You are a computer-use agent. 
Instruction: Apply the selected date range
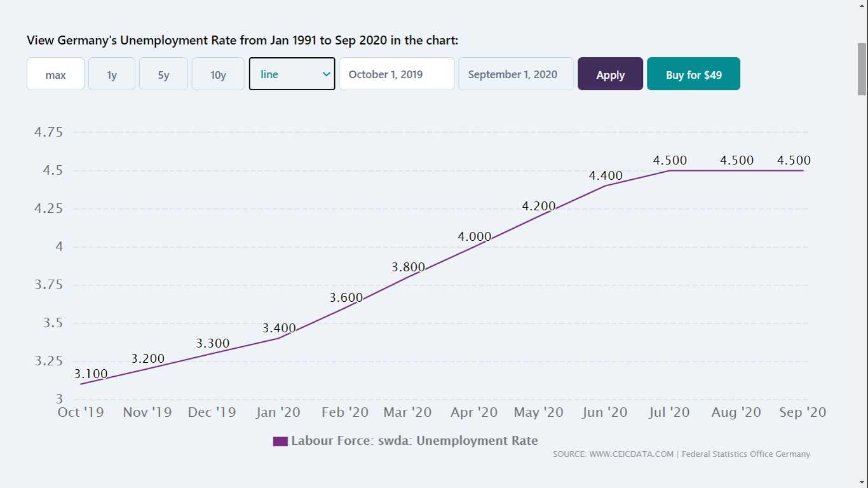coord(610,74)
